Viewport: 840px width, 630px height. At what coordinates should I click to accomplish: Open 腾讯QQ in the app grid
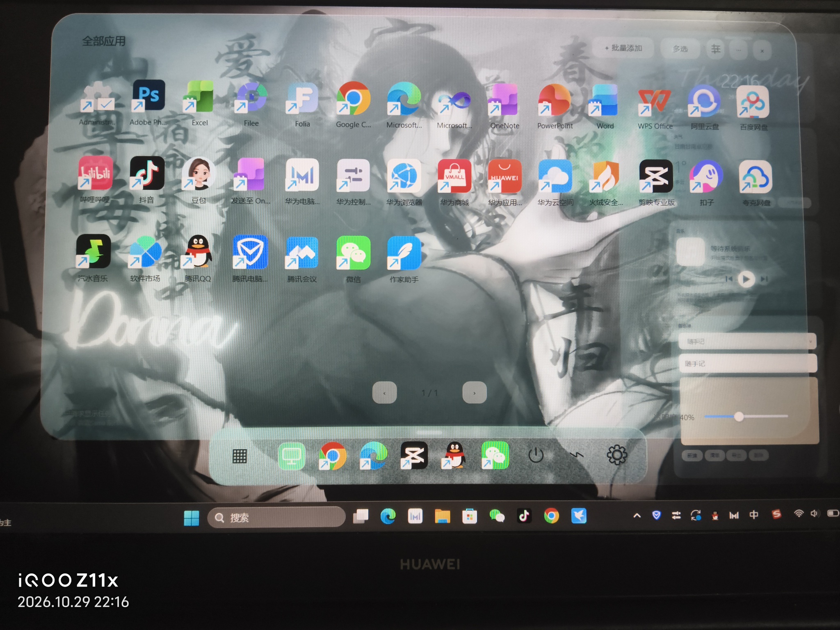pos(197,252)
